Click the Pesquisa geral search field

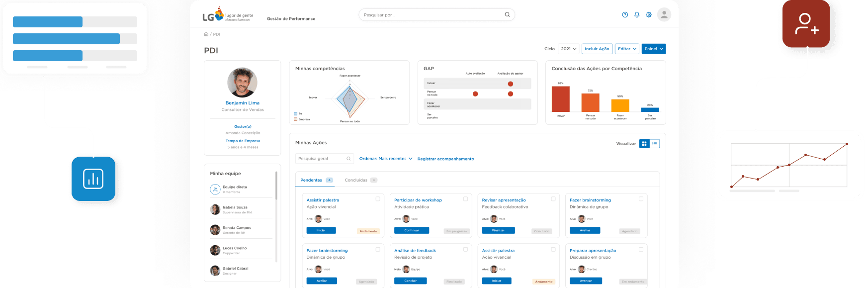coord(321,159)
